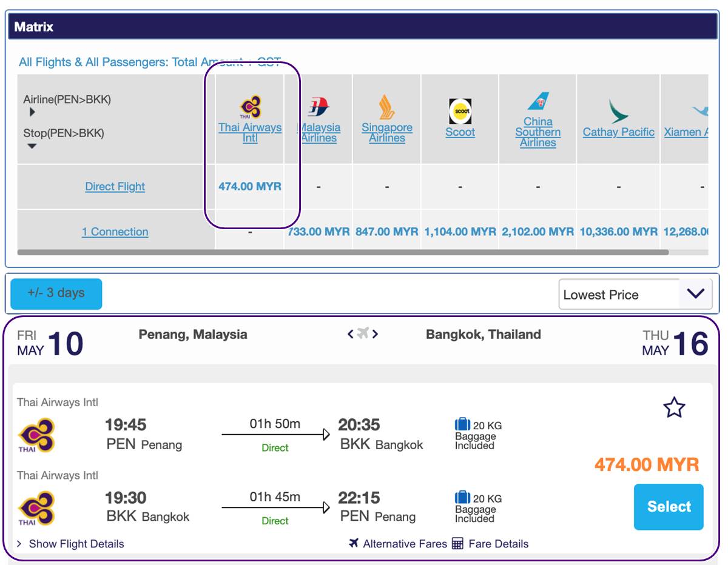Click the Thai Airways logo in matrix header
The image size is (728, 565).
pyautogui.click(x=250, y=108)
